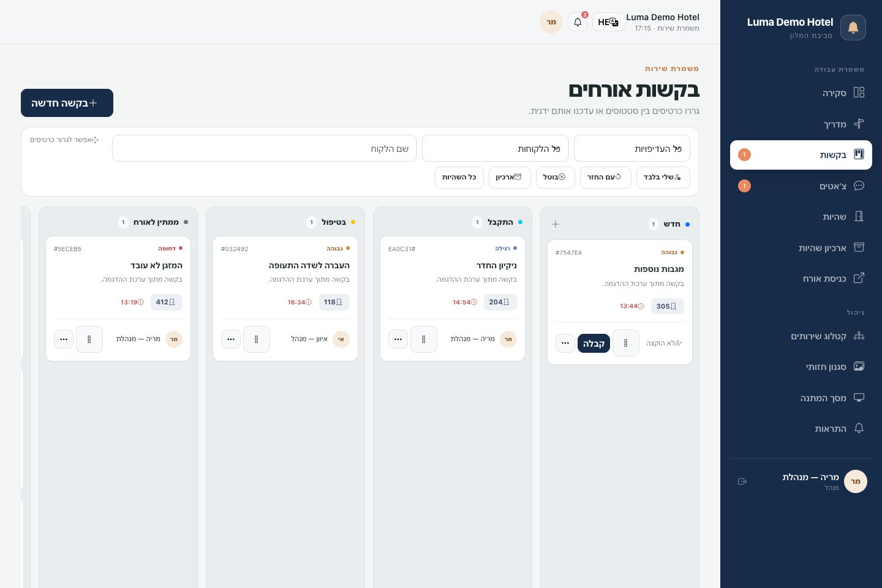
Task: Open סקירה in the sidebar
Action: point(801,93)
